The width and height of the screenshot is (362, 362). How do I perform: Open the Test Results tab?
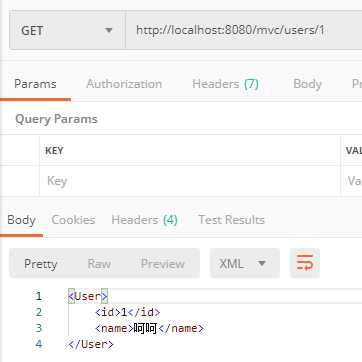231,220
